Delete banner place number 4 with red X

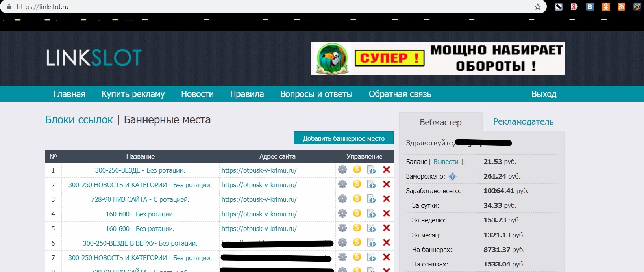click(387, 213)
